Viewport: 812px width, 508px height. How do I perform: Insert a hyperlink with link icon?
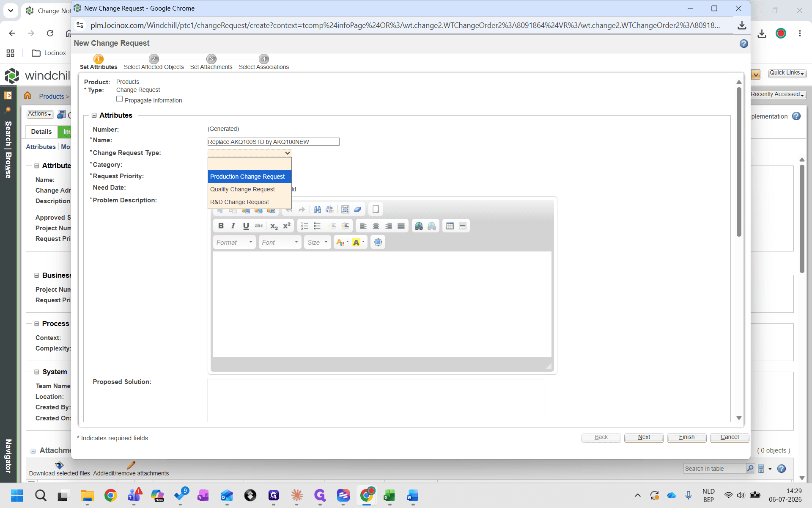click(x=419, y=226)
